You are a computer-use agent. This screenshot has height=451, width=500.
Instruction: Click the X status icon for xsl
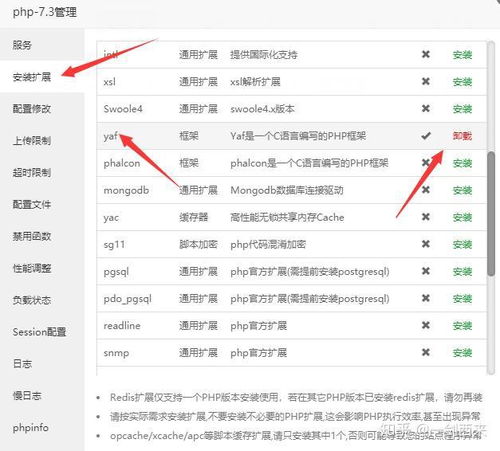coord(426,81)
